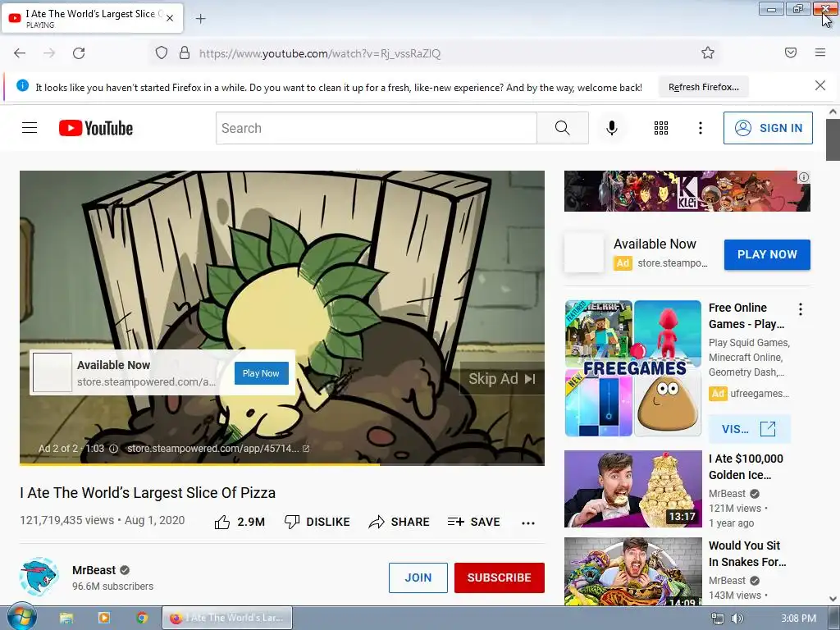Image resolution: width=840 pixels, height=630 pixels.
Task: Click the I Ate $100,000 Golden Ice title
Action: (x=746, y=467)
